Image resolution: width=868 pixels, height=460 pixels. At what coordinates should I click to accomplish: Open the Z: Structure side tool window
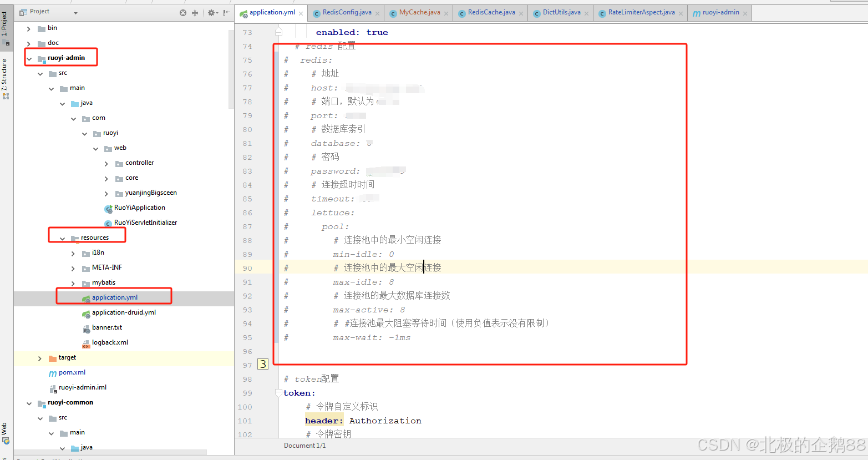click(5, 79)
